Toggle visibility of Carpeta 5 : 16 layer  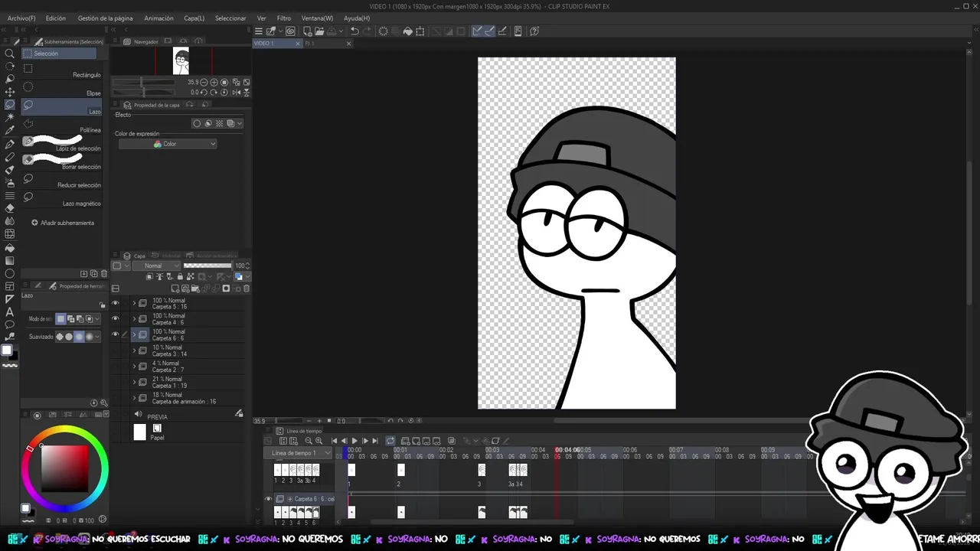pyautogui.click(x=116, y=303)
